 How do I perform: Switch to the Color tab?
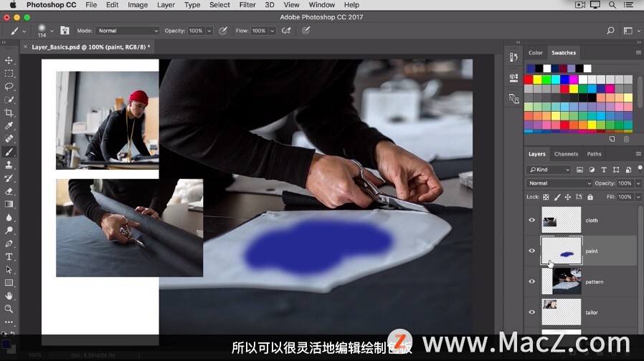(535, 52)
